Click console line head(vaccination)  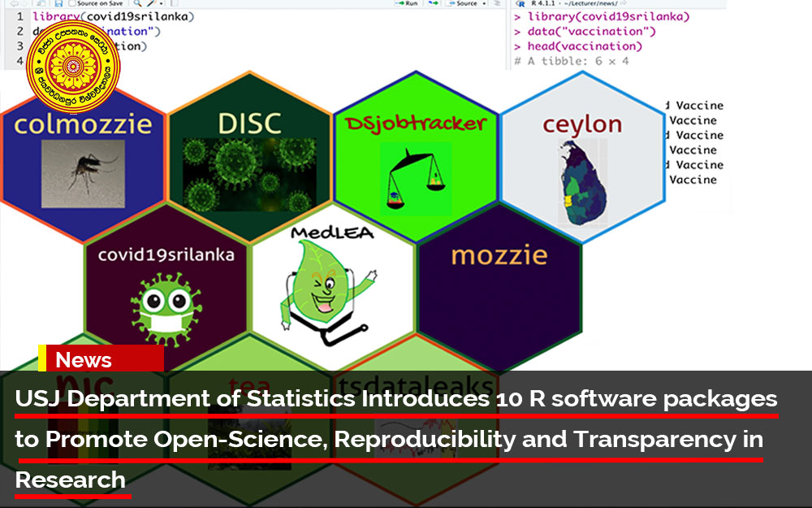click(585, 46)
